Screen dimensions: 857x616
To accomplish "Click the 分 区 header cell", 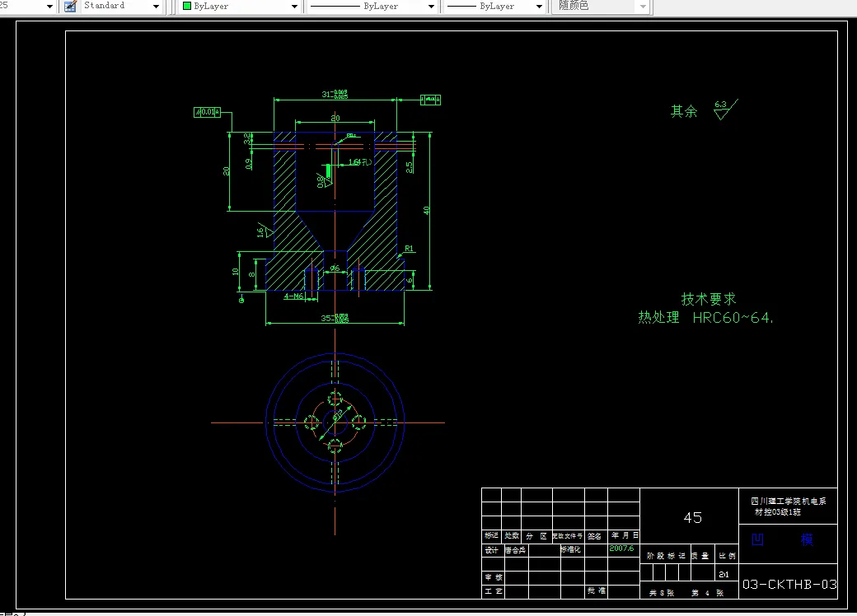I will coord(536,536).
